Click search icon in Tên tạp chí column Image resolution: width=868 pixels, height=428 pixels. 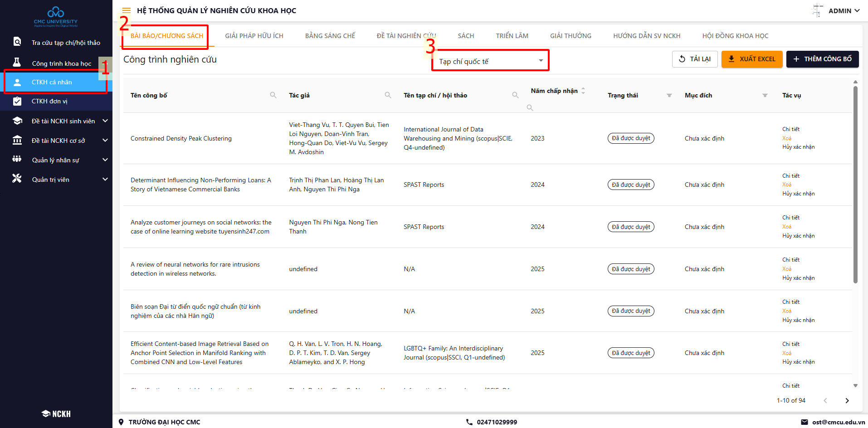pyautogui.click(x=515, y=95)
